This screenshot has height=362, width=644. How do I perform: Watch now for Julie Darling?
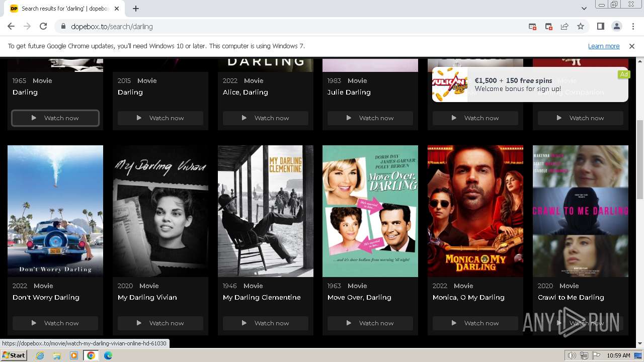370,118
